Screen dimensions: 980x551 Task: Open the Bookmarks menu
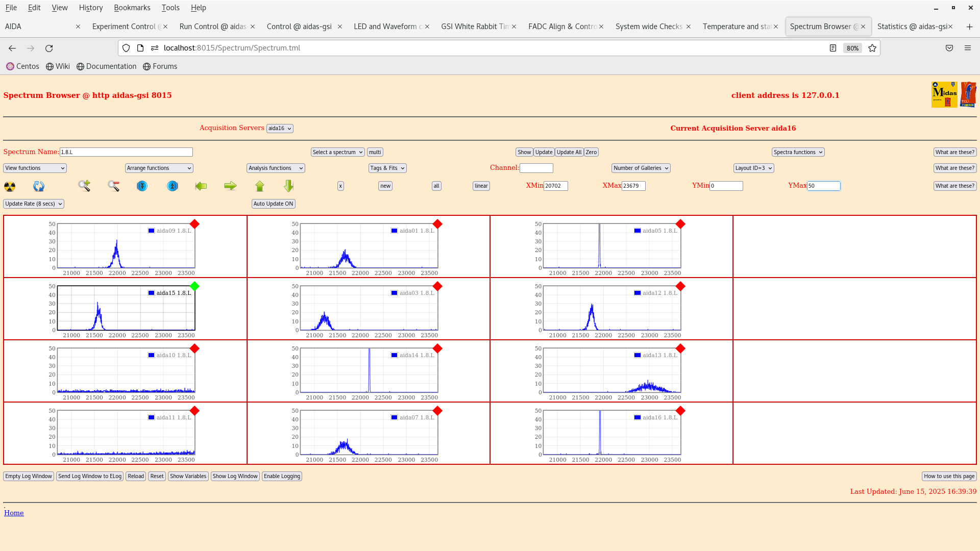[x=132, y=8]
